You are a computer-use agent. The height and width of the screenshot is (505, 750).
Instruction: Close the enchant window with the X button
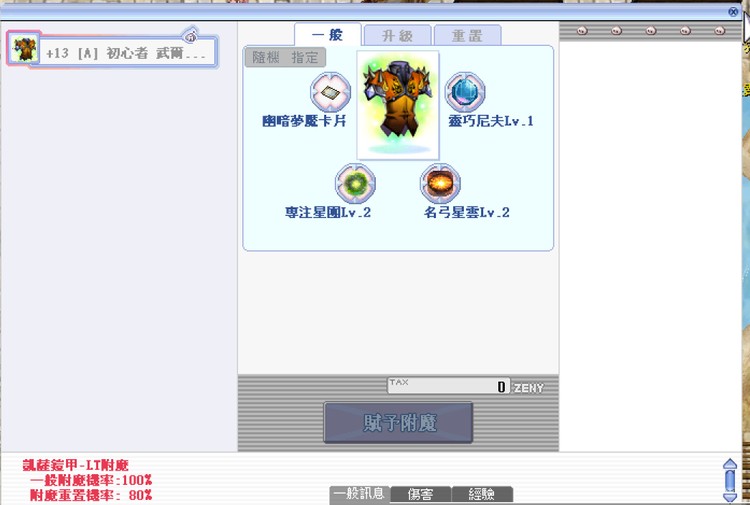pos(733,11)
